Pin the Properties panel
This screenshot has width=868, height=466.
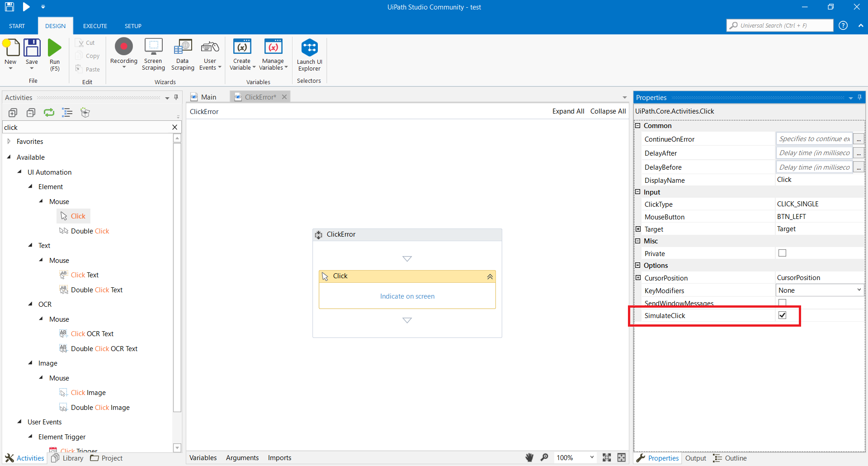tap(859, 97)
